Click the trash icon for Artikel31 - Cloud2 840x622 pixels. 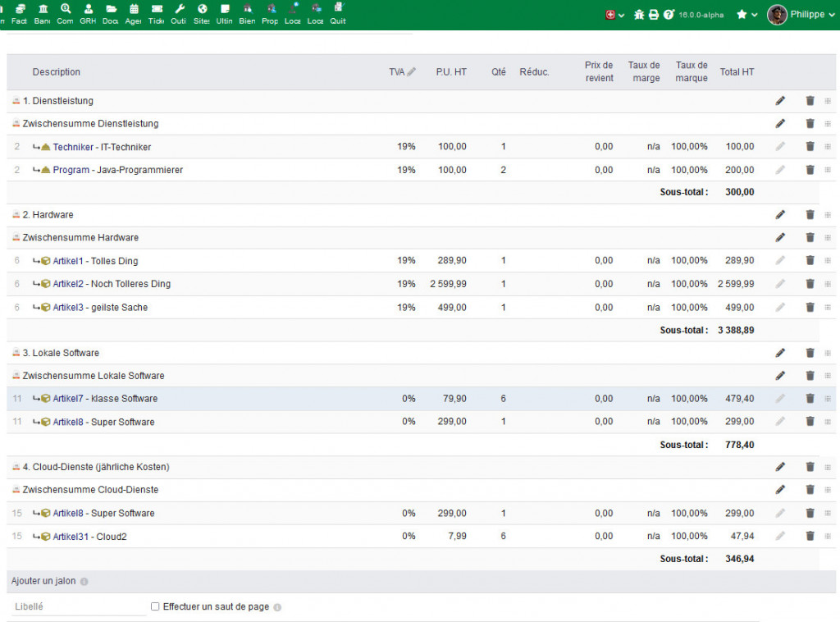(810, 536)
